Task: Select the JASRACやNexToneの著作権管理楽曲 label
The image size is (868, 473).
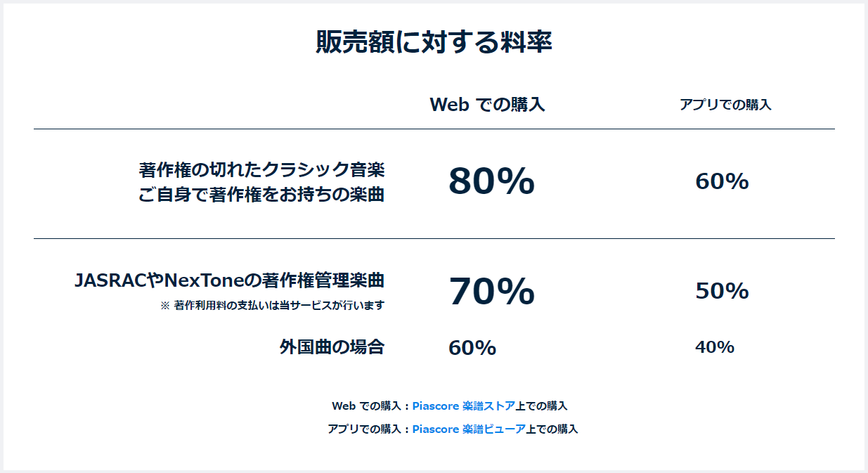Action: [x=229, y=280]
